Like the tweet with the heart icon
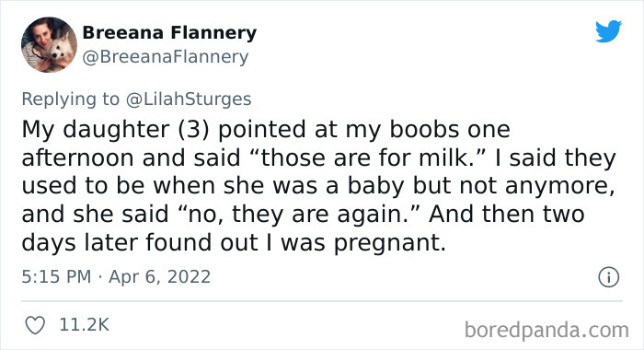644x350 pixels. click(35, 325)
